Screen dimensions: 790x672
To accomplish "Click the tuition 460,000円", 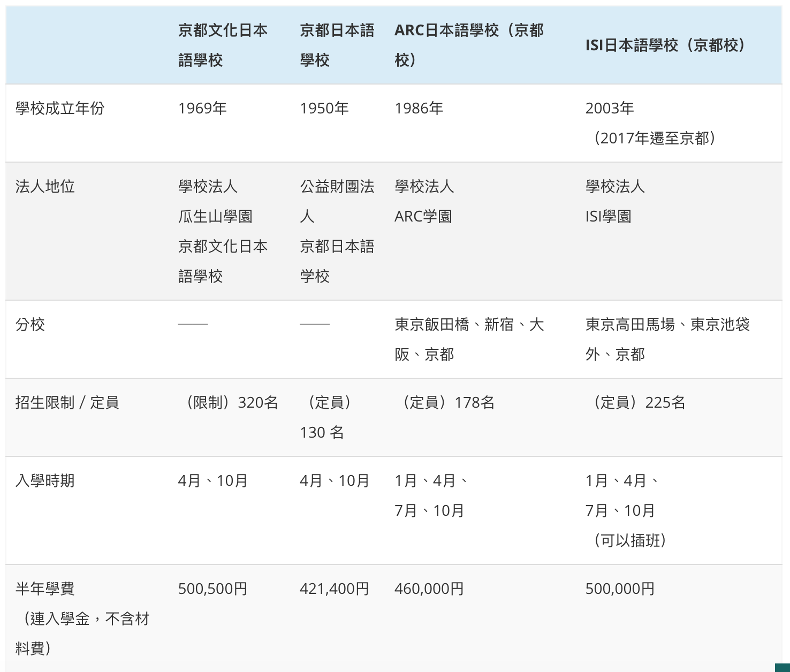I will (x=429, y=589).
